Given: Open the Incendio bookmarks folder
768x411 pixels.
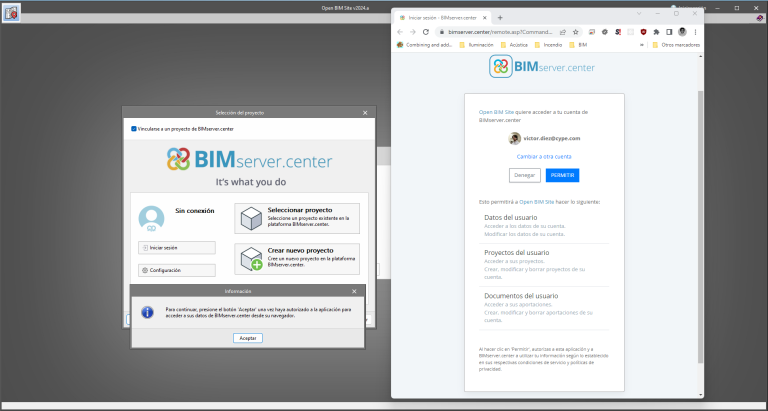Looking at the screenshot, I should 548,45.
